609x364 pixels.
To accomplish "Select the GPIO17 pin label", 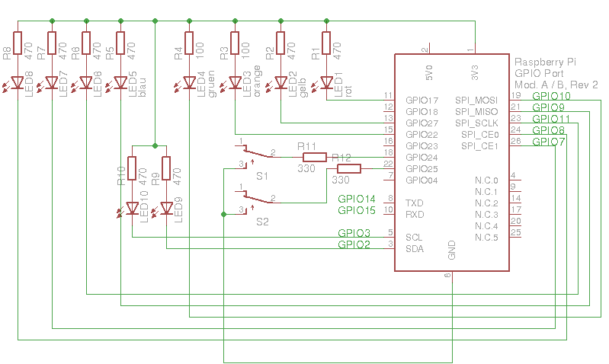I will coord(421,100).
